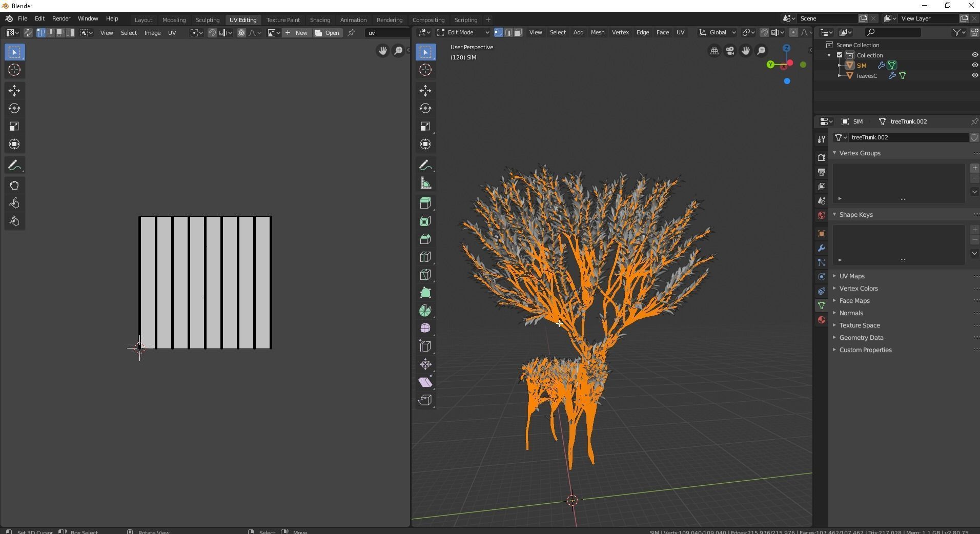This screenshot has height=534, width=980.
Task: Open the File menu
Action: click(23, 18)
